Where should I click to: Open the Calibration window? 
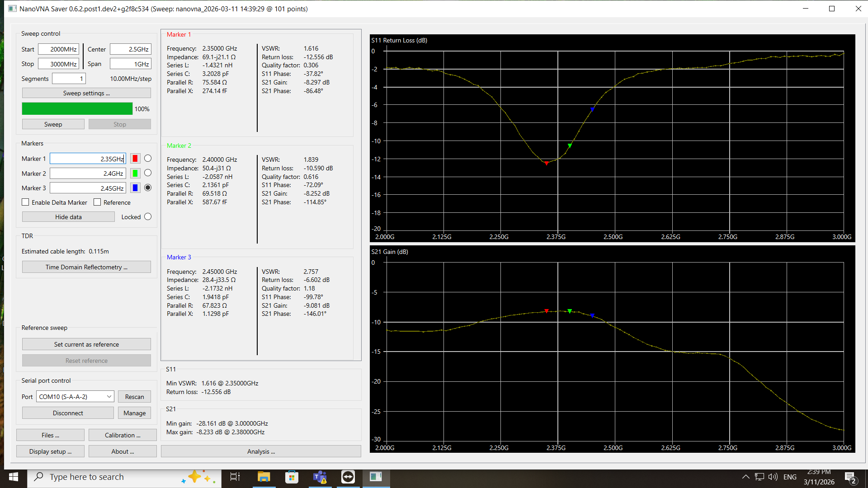[123, 435]
